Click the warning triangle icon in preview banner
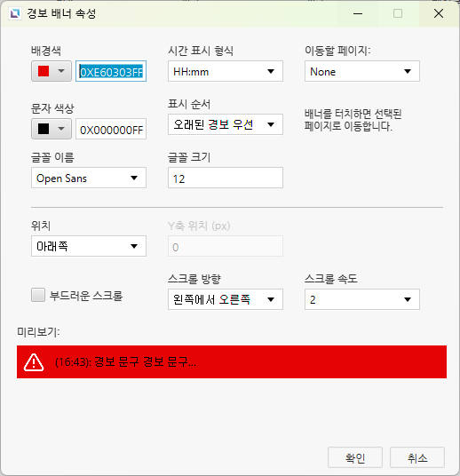 [x=34, y=362]
